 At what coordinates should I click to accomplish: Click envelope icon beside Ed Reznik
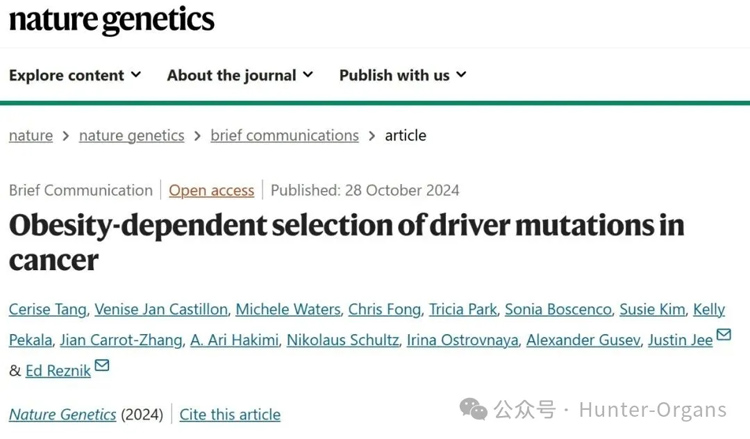click(x=102, y=367)
